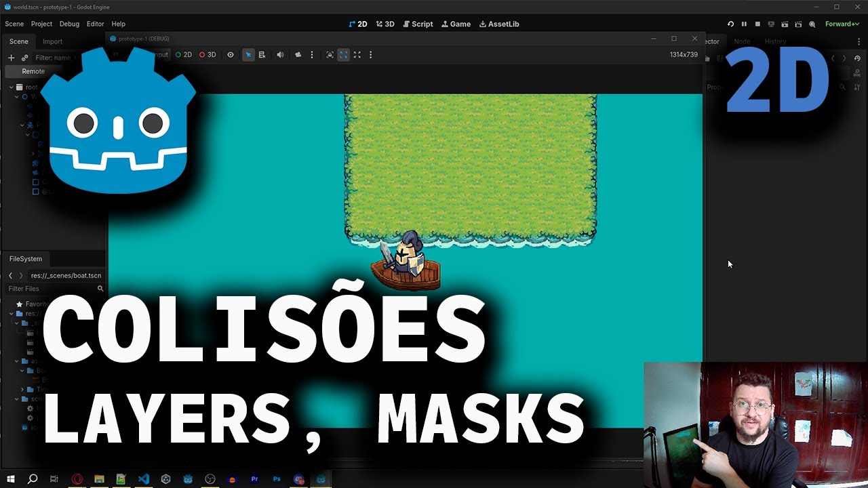
Task: Open Opera browser from the taskbar
Action: pyautogui.click(x=77, y=479)
